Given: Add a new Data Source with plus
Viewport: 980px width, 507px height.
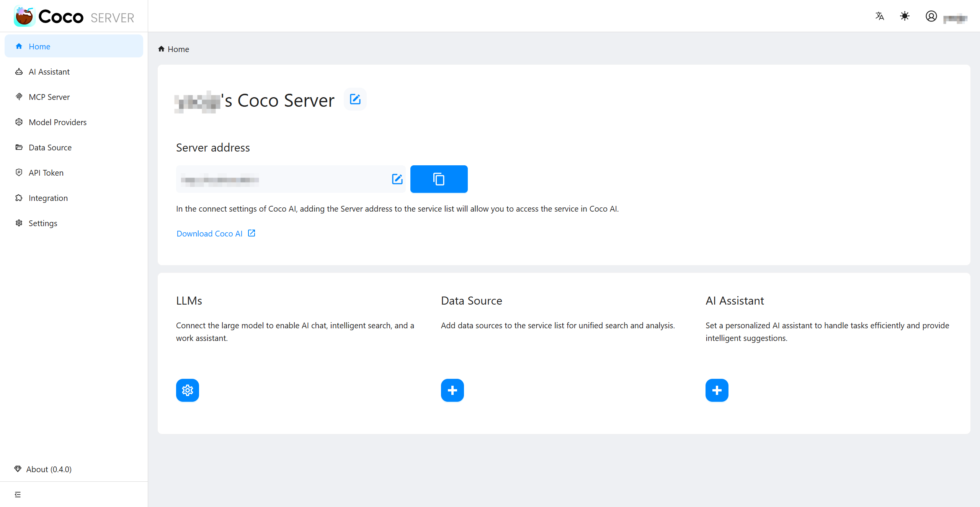Looking at the screenshot, I should click(x=452, y=390).
